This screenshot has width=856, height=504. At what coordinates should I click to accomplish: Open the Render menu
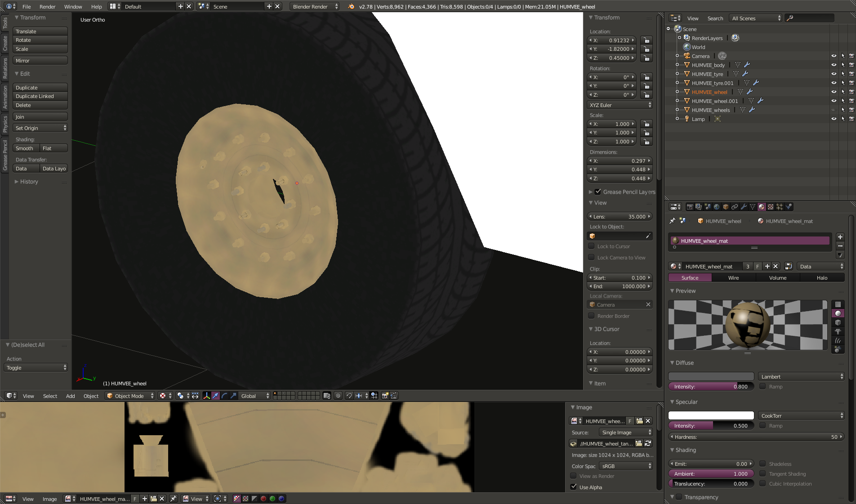pos(47,6)
